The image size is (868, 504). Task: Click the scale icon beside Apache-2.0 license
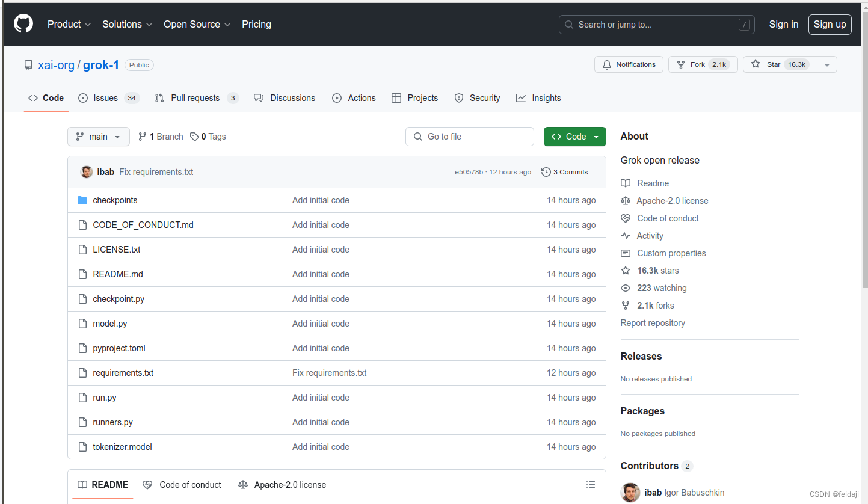click(x=626, y=201)
